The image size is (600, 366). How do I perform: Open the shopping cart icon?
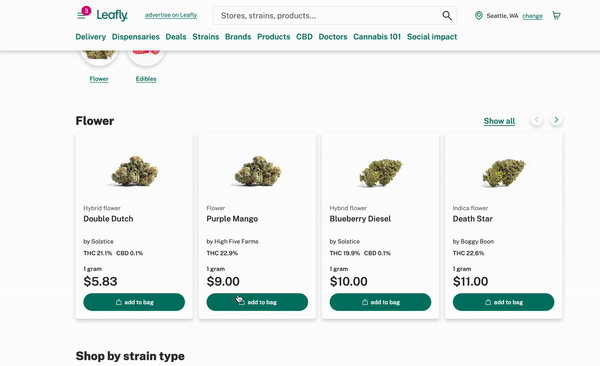point(556,15)
